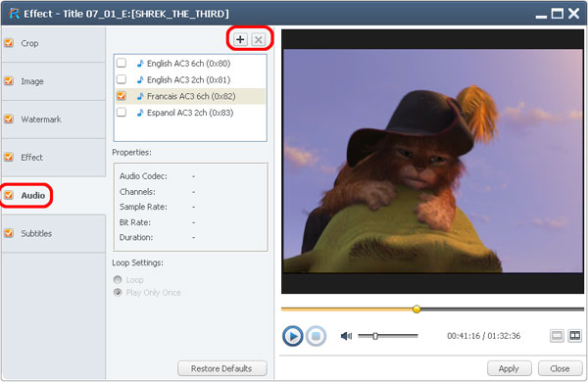Toggle the Watermark checkbox
This screenshot has height=382, width=588.
(9, 119)
